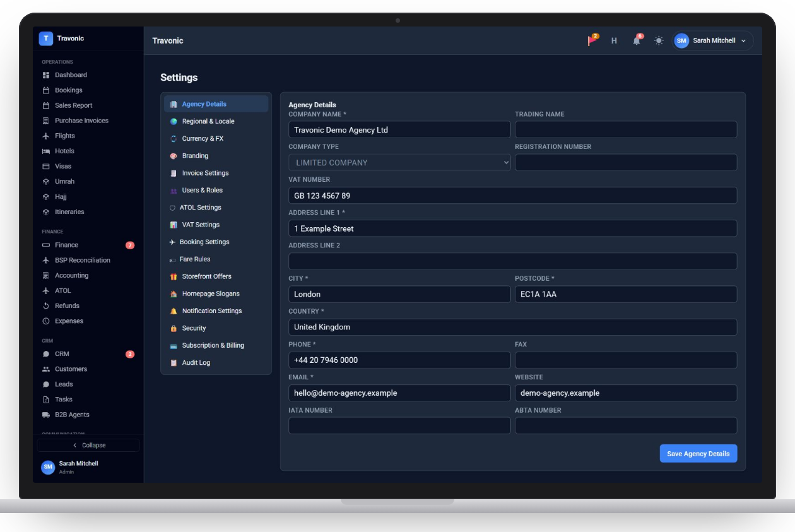
Task: Open Invoice Settings section
Action: click(216, 173)
